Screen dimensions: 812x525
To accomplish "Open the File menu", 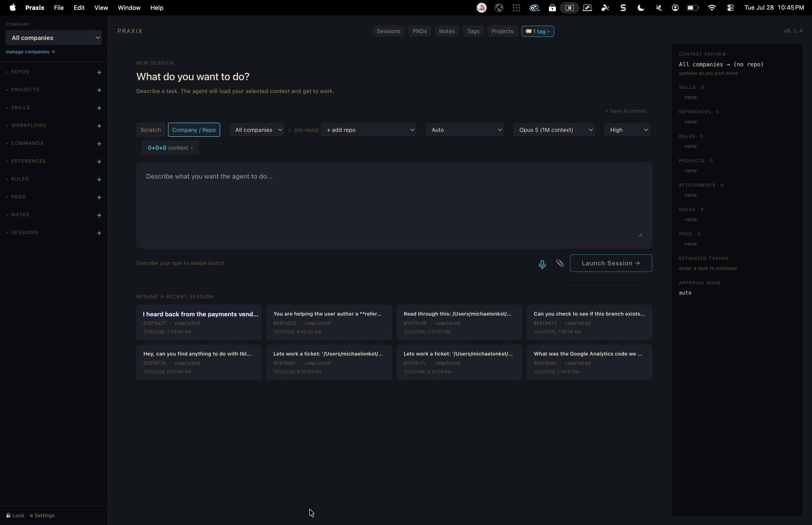I will point(59,8).
